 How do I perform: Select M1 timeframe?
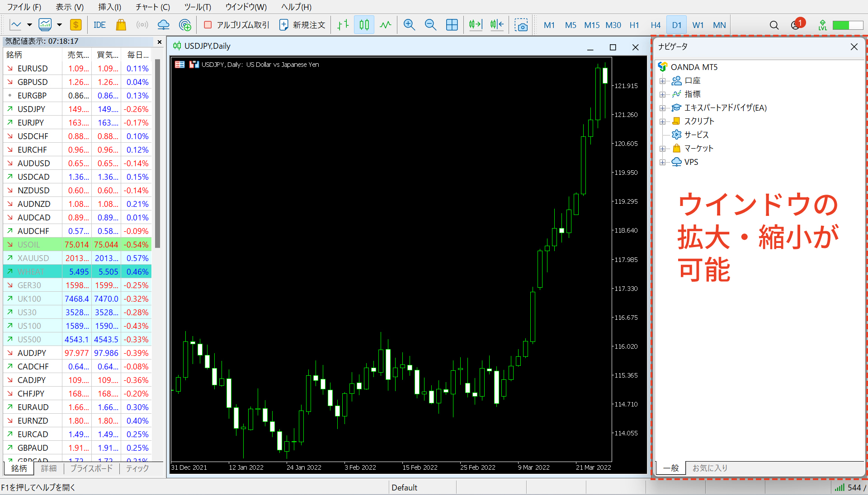[549, 25]
